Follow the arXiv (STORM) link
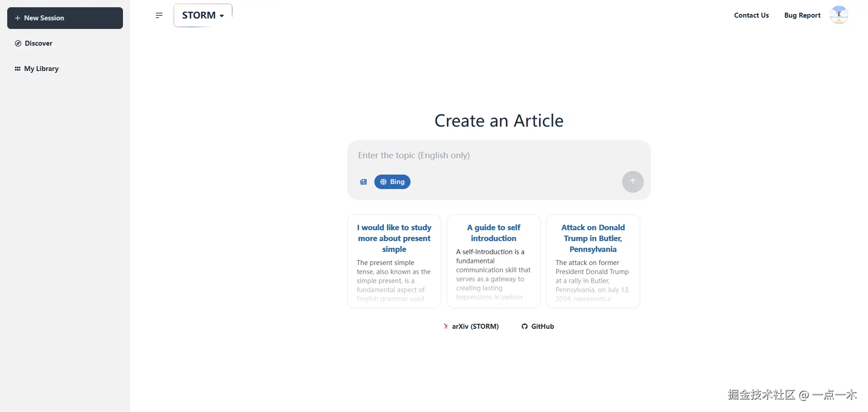This screenshot has height=412, width=868. 475,326
